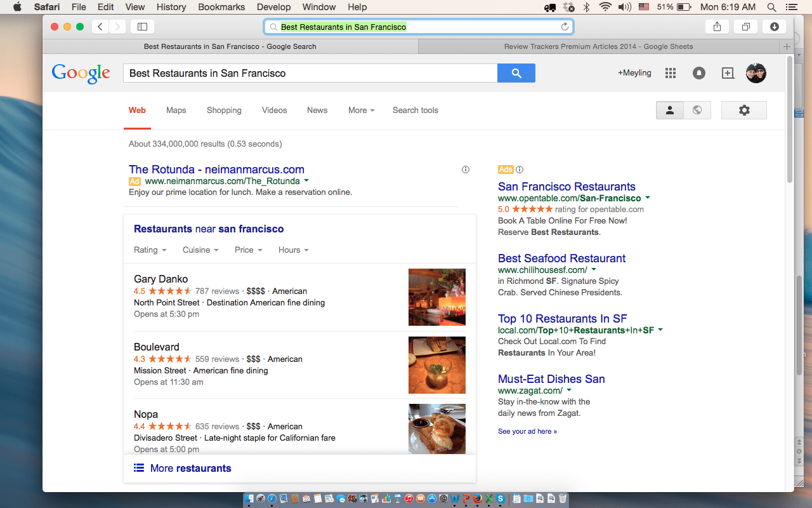Click the Google+ share box icon

click(728, 73)
